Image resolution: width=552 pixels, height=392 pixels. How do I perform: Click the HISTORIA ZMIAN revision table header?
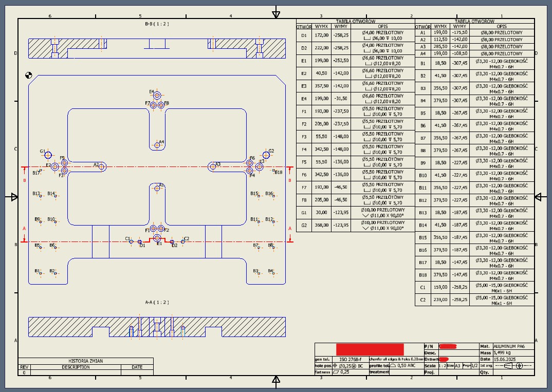(x=85, y=361)
